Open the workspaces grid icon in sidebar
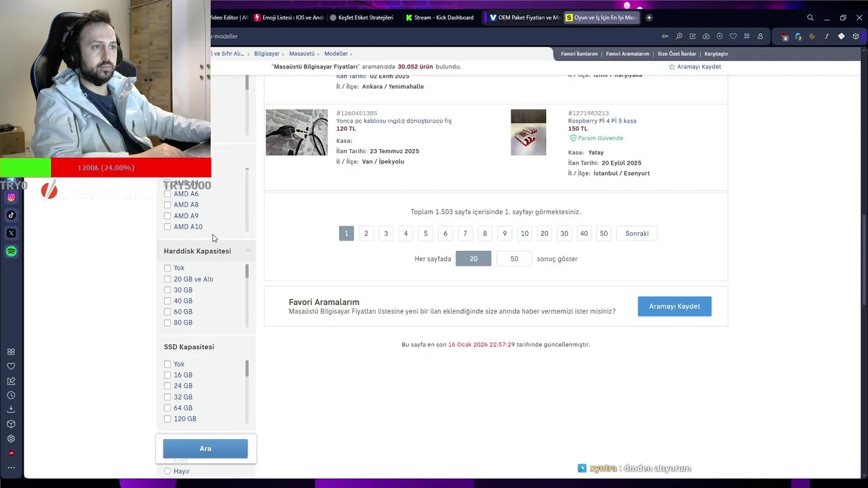 tap(11, 352)
